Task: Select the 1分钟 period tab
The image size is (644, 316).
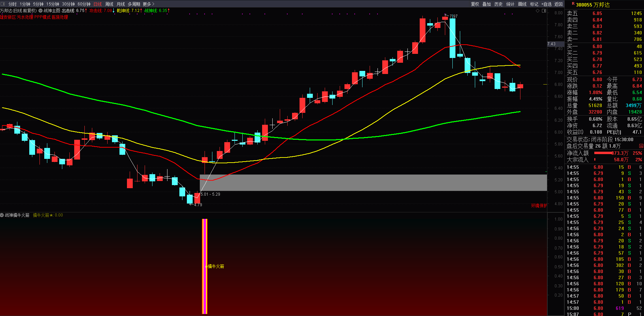Action: [x=25, y=4]
